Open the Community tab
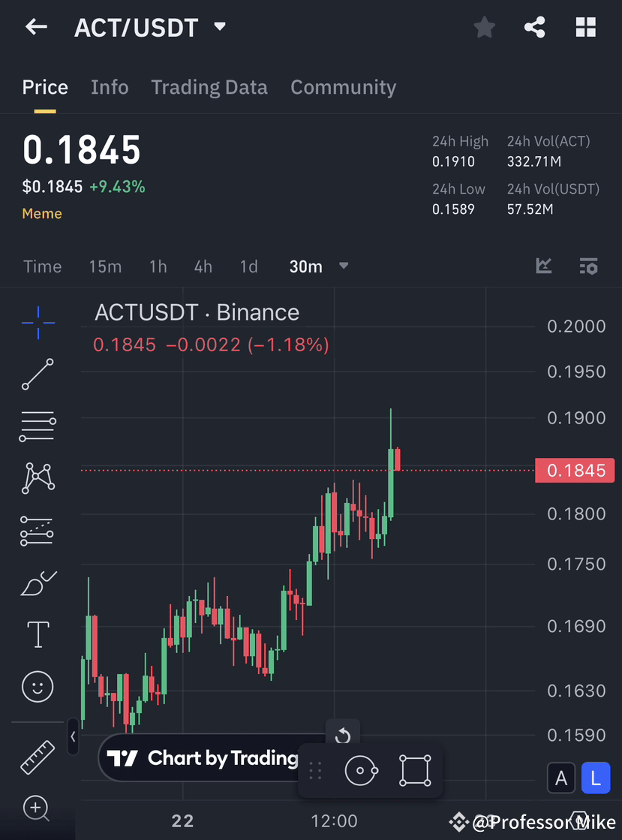This screenshot has height=840, width=622. 343,87
